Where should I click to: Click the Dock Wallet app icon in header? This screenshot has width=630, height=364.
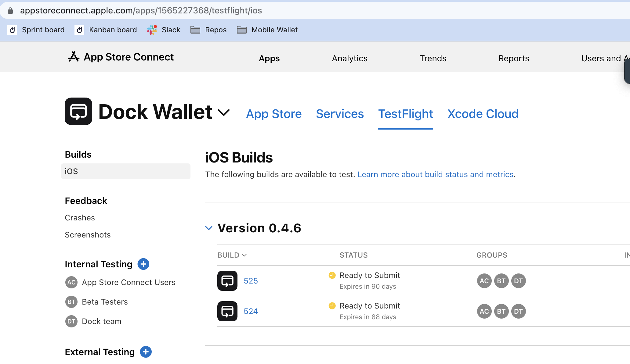click(x=78, y=111)
